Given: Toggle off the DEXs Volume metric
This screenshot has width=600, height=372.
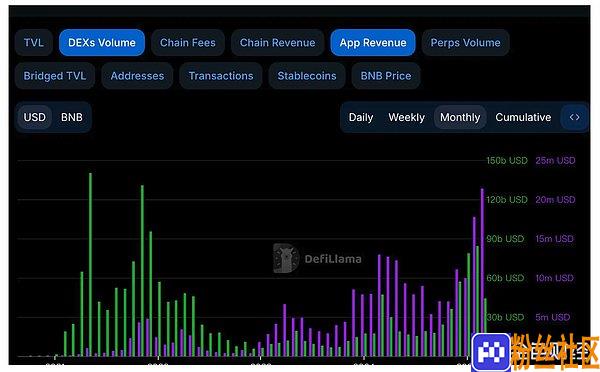Looking at the screenshot, I should (102, 42).
